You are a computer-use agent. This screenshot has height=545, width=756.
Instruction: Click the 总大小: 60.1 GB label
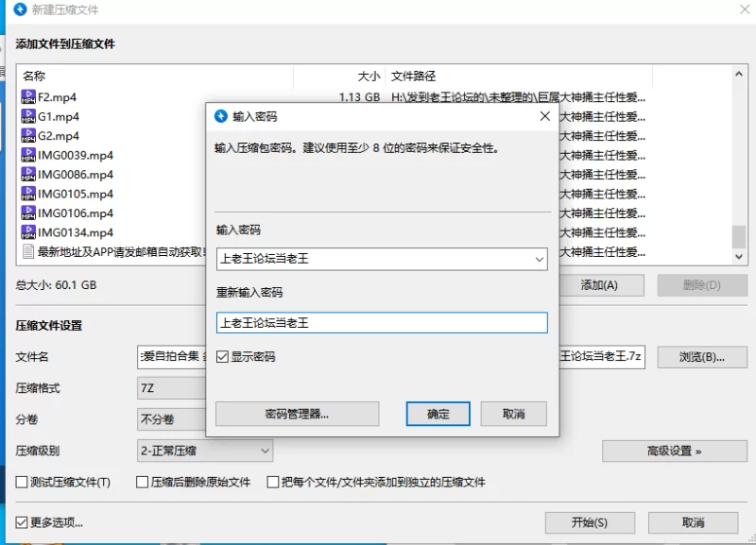coord(56,285)
